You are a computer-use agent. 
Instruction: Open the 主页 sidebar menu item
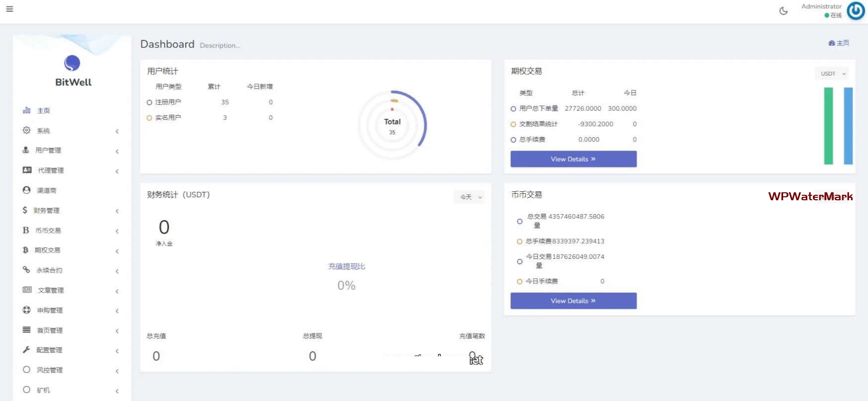(x=44, y=110)
